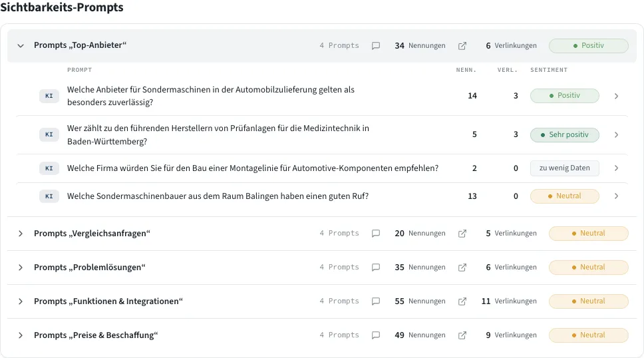Click Neutral sentiment badge of Balingen prompt
Image resolution: width=644 pixels, height=358 pixels.
click(x=565, y=196)
